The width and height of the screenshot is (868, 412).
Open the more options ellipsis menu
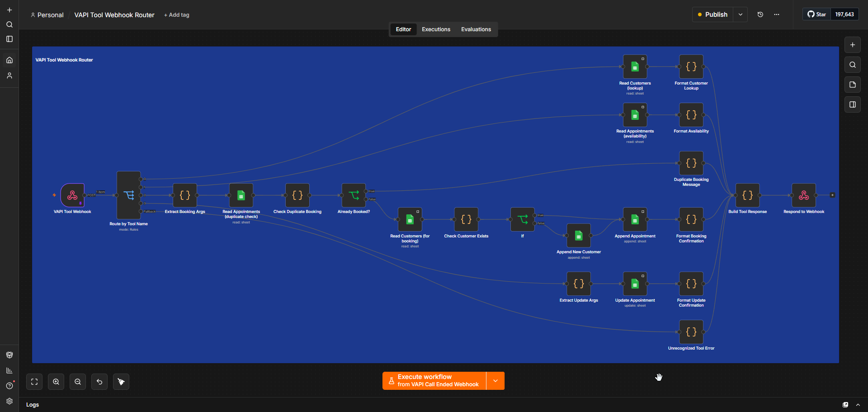[x=777, y=14]
